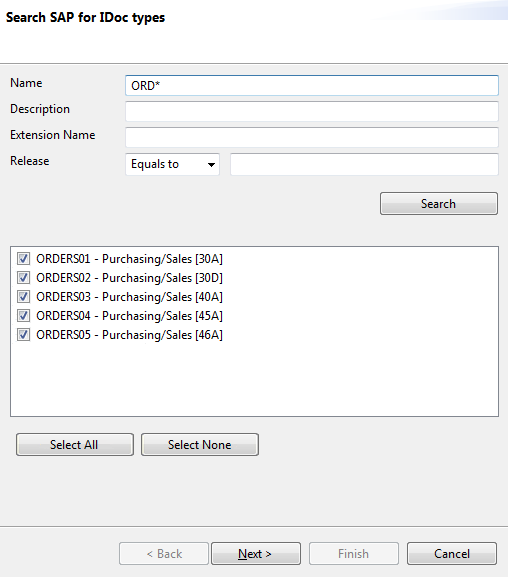The width and height of the screenshot is (508, 577).
Task: Select 'ORDERS03 - Purchasing/Sales [40A]' row text
Action: pos(130,297)
